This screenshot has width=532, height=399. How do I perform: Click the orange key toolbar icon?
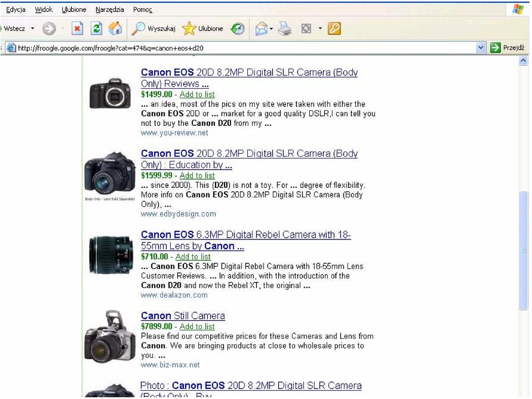coord(334,28)
